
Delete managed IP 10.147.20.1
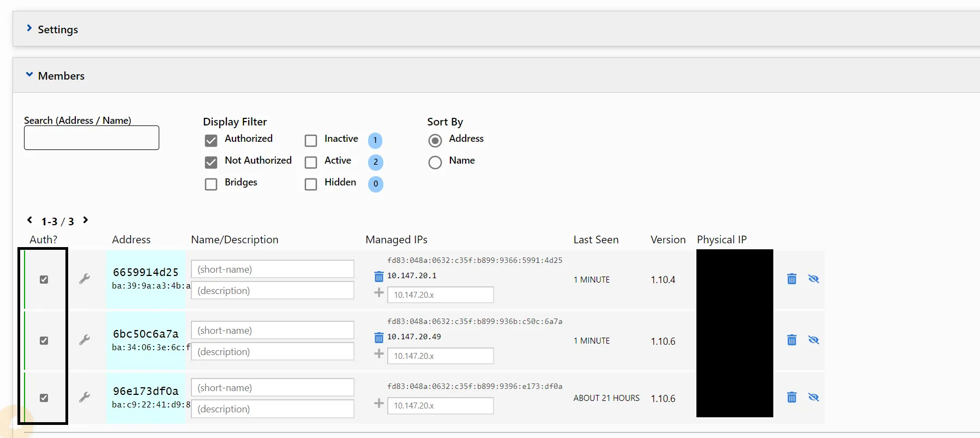coord(379,276)
